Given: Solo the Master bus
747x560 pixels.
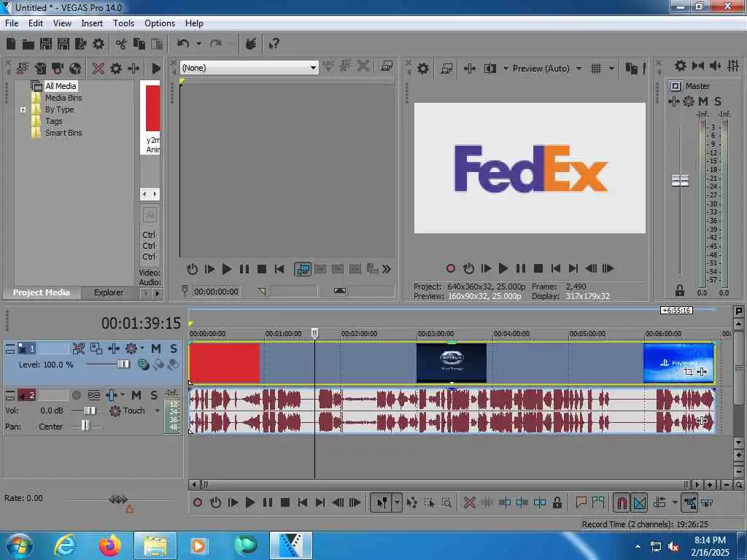Looking at the screenshot, I should pyautogui.click(x=718, y=101).
